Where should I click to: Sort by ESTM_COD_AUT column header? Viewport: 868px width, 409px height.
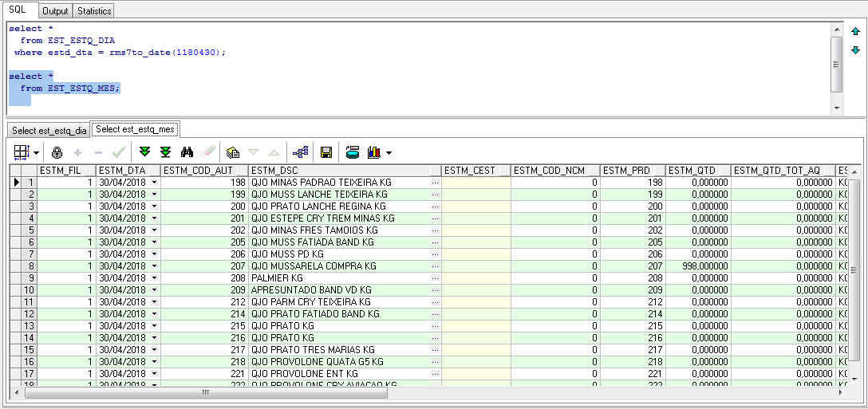[x=204, y=171]
